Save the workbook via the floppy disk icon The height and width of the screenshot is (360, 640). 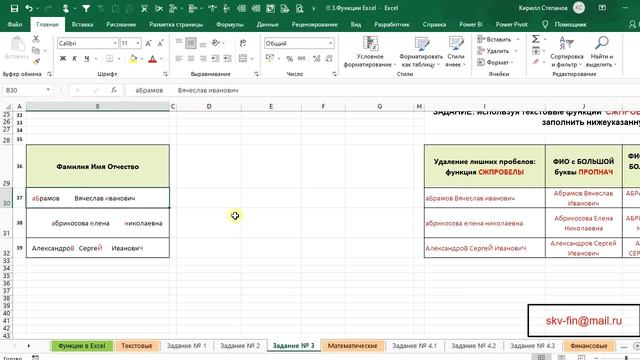click(14, 8)
